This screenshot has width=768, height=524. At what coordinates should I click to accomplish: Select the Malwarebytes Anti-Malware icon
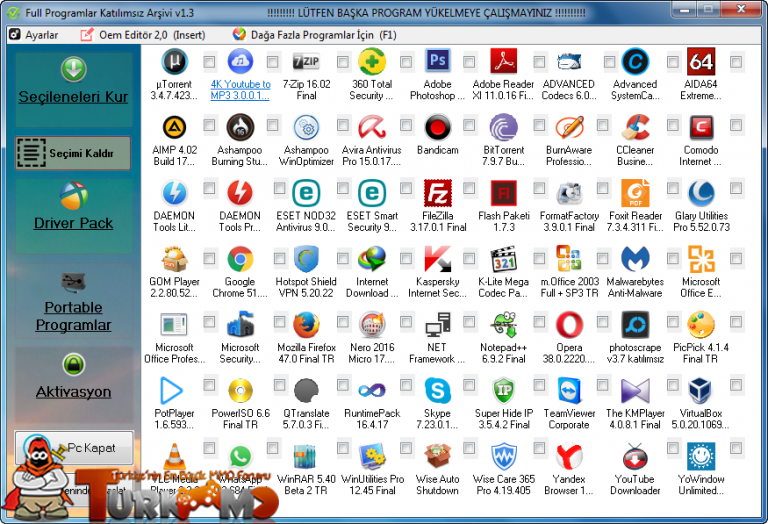tap(635, 259)
